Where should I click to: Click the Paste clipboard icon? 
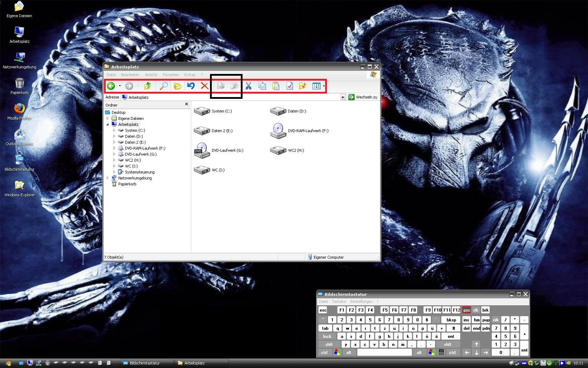276,86
